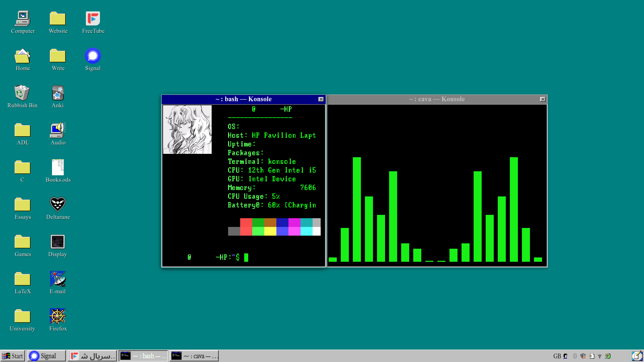Click the bright red swatch in the first palette row
Viewport: 644px width, 362px height.
click(x=246, y=223)
